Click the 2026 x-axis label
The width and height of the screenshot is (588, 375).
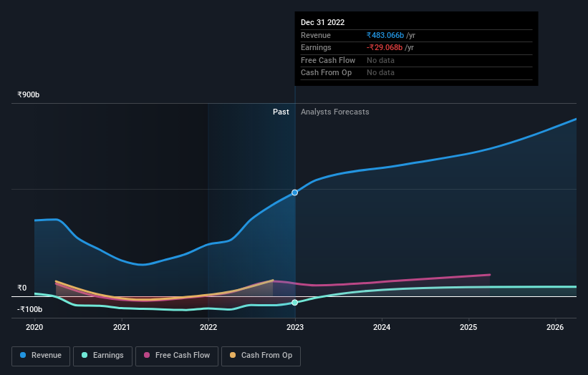pyautogui.click(x=555, y=327)
